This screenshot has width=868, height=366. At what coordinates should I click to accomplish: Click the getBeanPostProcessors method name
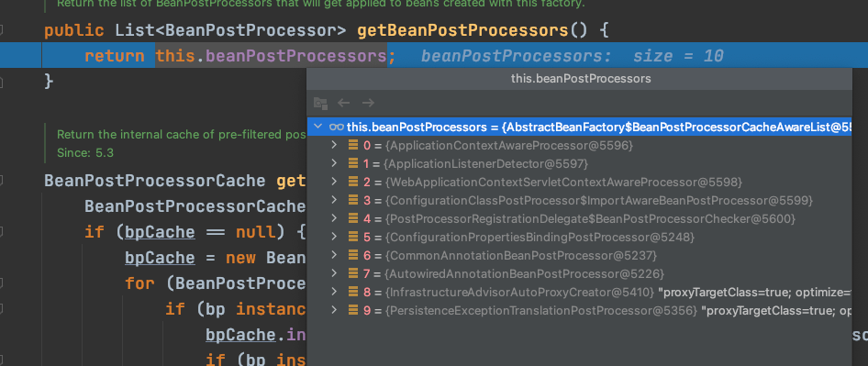(x=462, y=30)
